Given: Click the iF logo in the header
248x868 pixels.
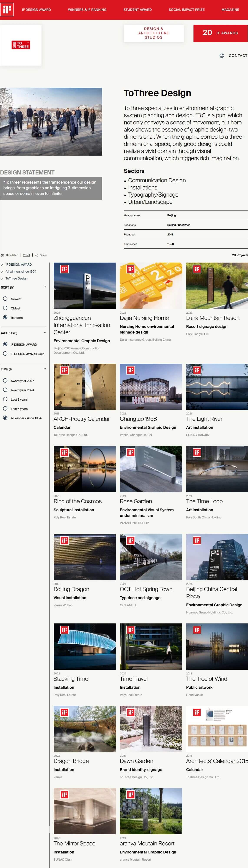Looking at the screenshot, I should [x=7, y=9].
